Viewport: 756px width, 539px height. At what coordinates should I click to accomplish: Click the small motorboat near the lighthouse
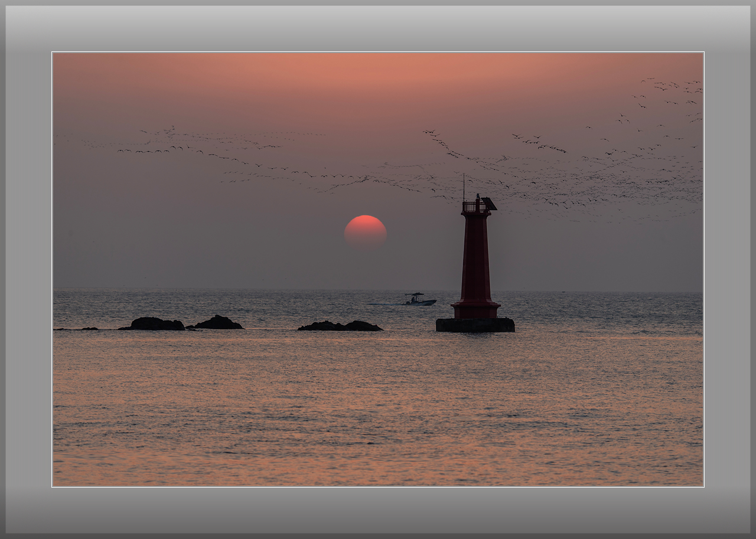420,299
